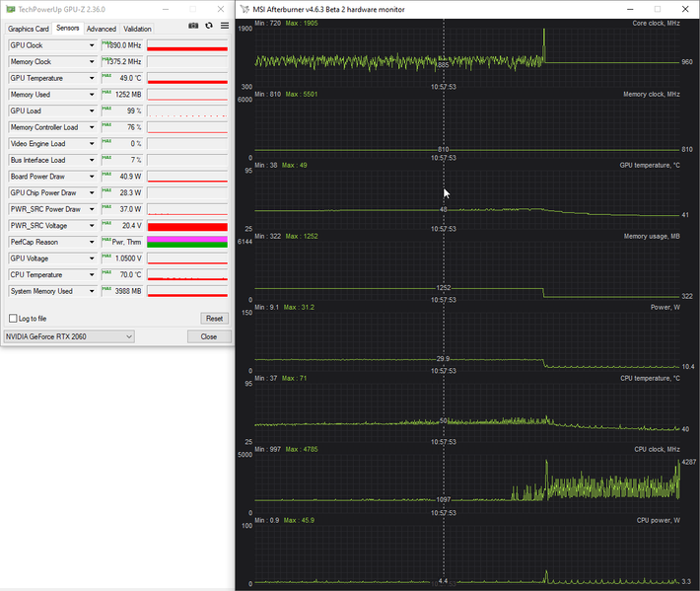Expand the CPU Temperature sensor dropdown
The width and height of the screenshot is (700, 591).
(x=92, y=274)
